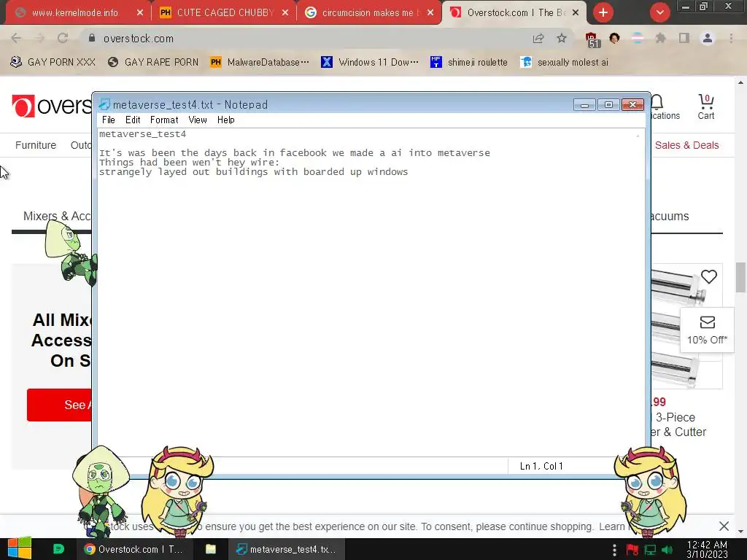The height and width of the screenshot is (560, 747).
Task: Open Furniture category on Overstock
Action: [36, 145]
